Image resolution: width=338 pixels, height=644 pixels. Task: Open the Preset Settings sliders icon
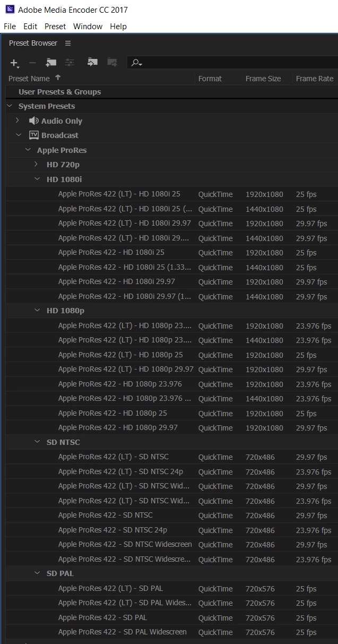(70, 63)
